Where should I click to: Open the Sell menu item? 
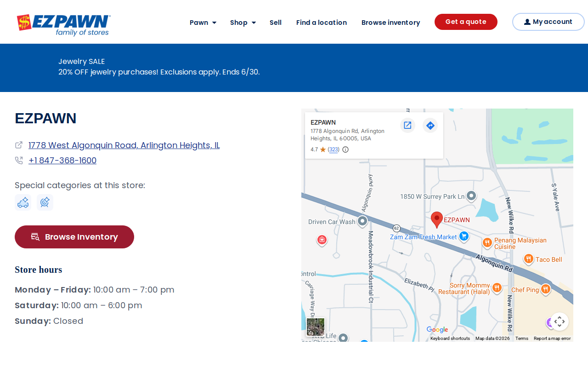click(276, 23)
